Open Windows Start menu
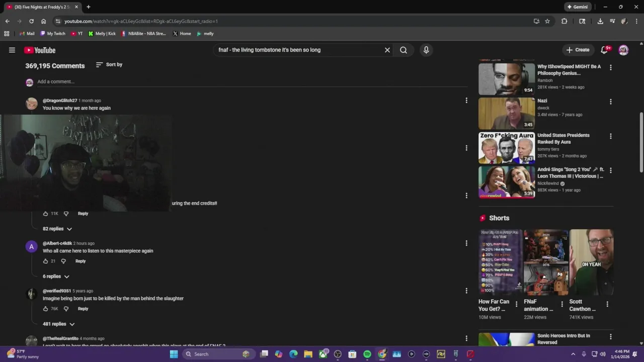 point(174,354)
